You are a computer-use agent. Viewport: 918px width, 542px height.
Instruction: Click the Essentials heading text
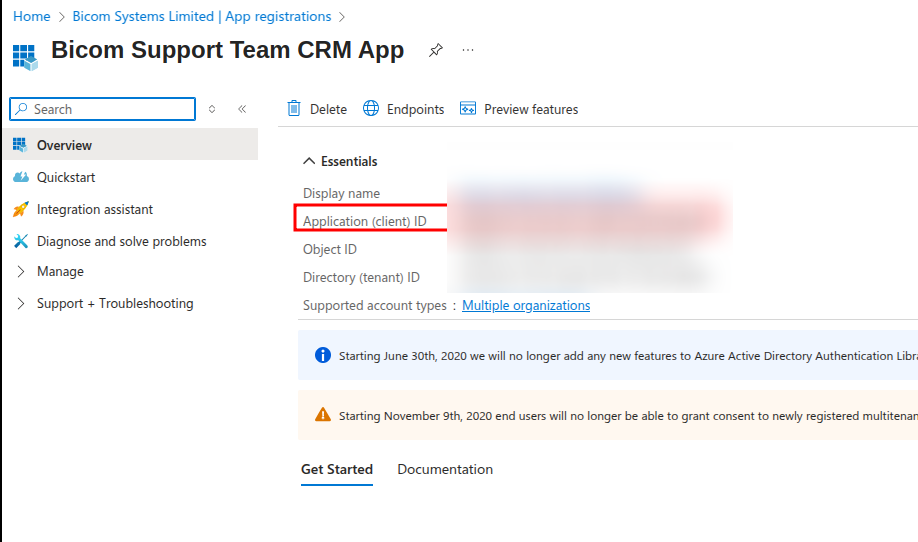click(x=349, y=162)
